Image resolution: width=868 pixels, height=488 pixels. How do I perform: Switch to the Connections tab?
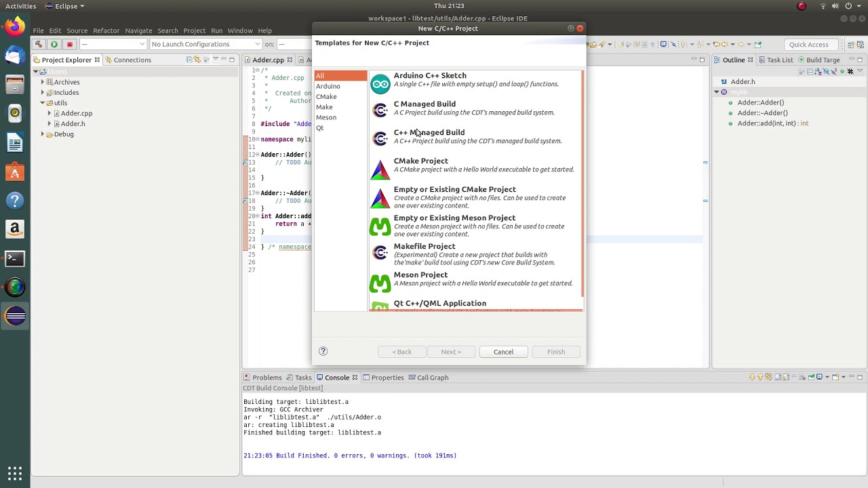[x=127, y=60]
